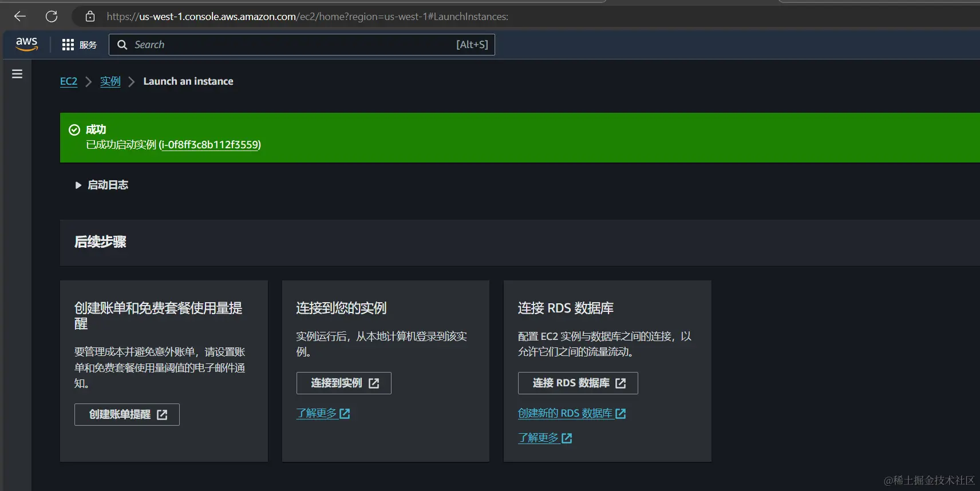The width and height of the screenshot is (980, 491).
Task: Click the lock icon in the address bar
Action: (90, 17)
